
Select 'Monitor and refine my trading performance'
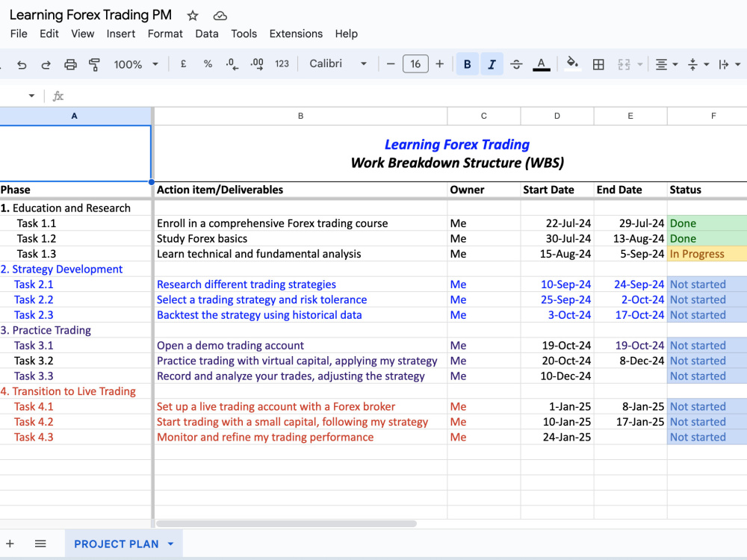300,437
